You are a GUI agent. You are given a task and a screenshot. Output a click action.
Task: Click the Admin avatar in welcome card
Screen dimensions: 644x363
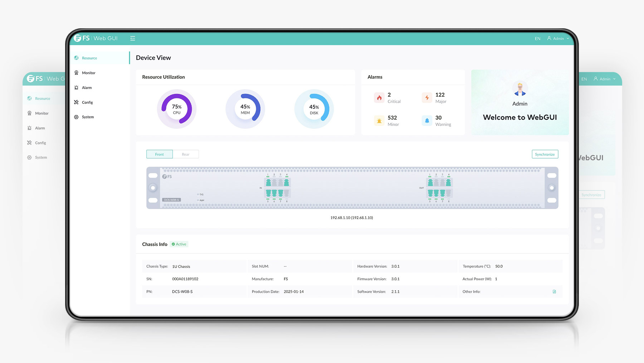tap(520, 89)
